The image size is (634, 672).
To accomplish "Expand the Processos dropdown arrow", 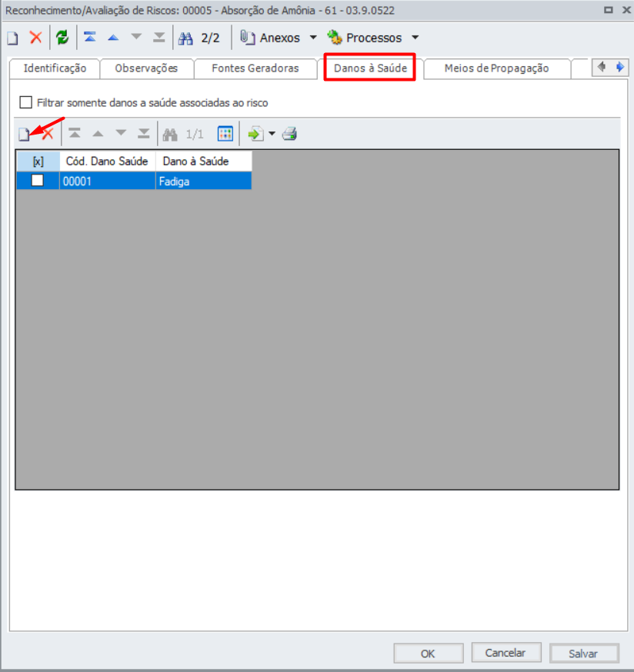I will (415, 38).
